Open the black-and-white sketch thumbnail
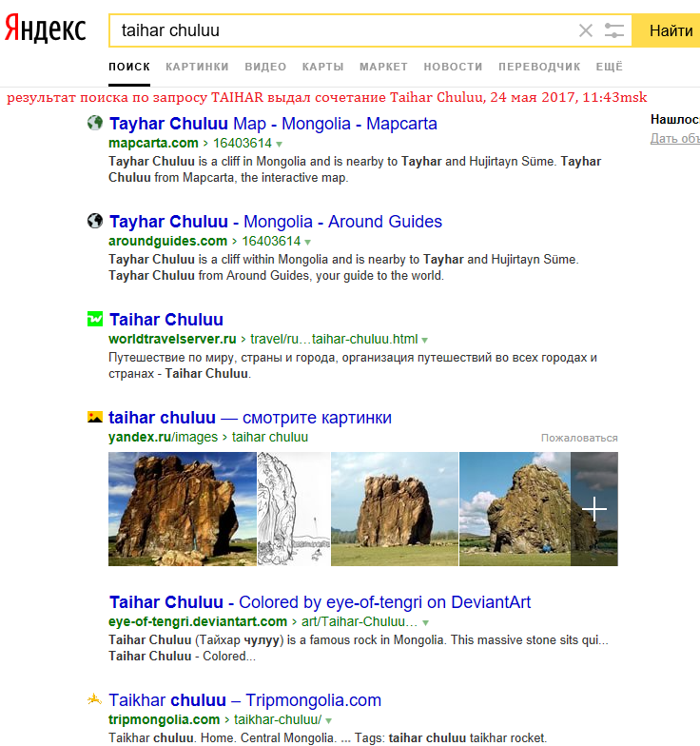Image resolution: width=700 pixels, height=746 pixels. pyautogui.click(x=294, y=509)
